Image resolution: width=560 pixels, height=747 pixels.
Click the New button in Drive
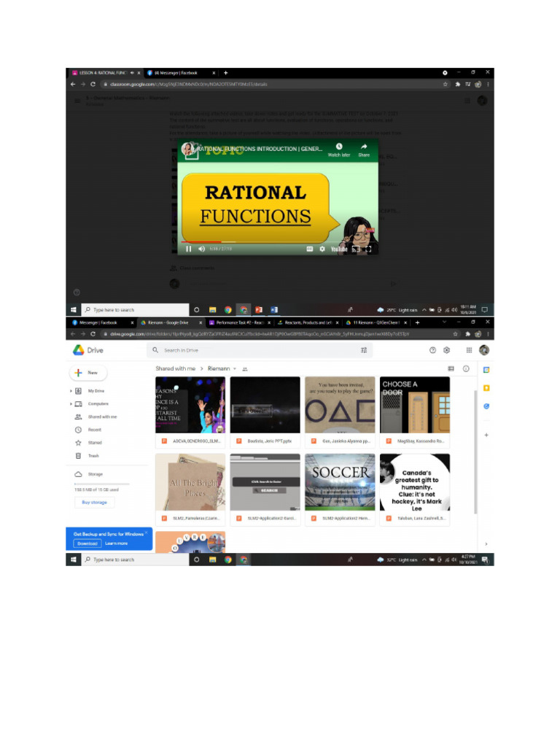click(88, 373)
